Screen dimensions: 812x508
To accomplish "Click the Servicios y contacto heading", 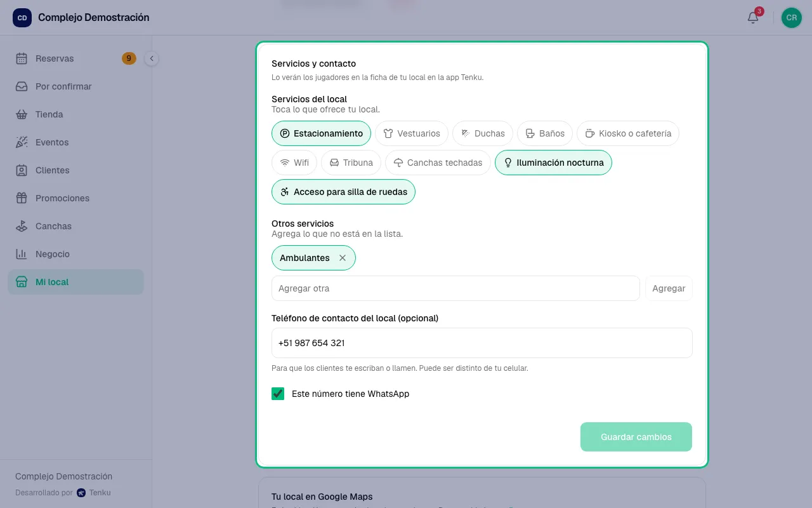I will [314, 63].
